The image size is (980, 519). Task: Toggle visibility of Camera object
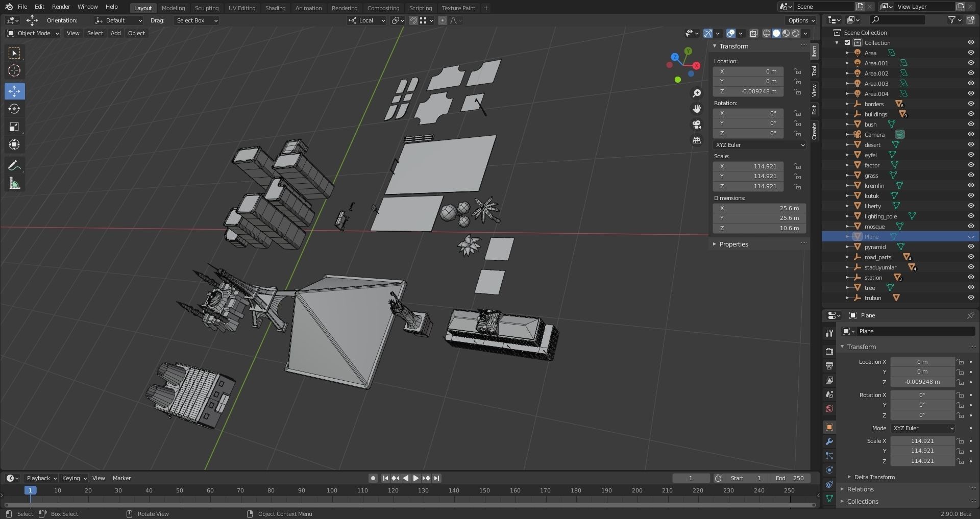[971, 135]
